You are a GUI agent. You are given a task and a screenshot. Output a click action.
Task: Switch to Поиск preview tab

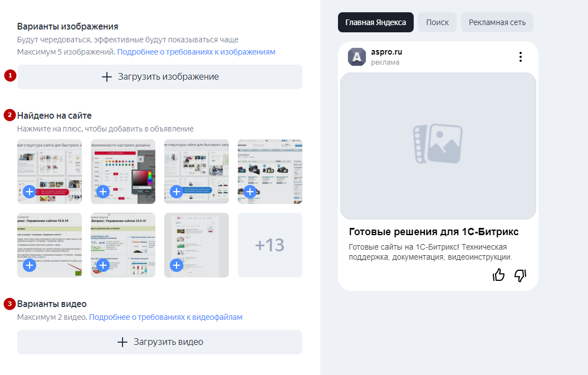(x=437, y=22)
